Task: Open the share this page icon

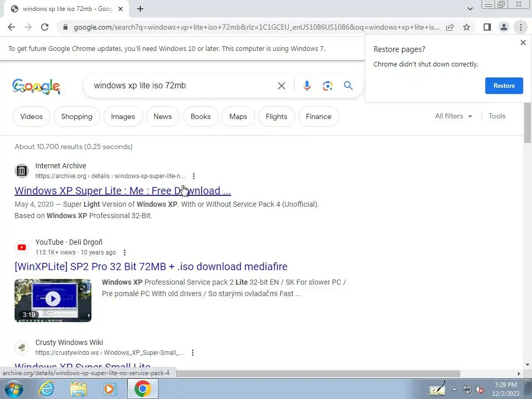Action: [x=450, y=27]
